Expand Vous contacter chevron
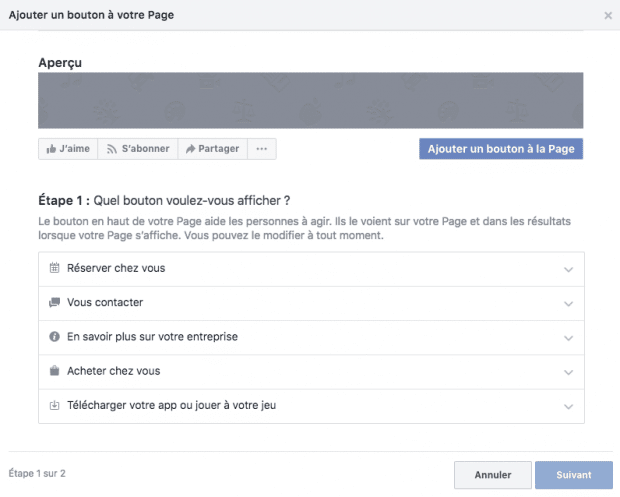This screenshot has width=620, height=497. point(568,304)
